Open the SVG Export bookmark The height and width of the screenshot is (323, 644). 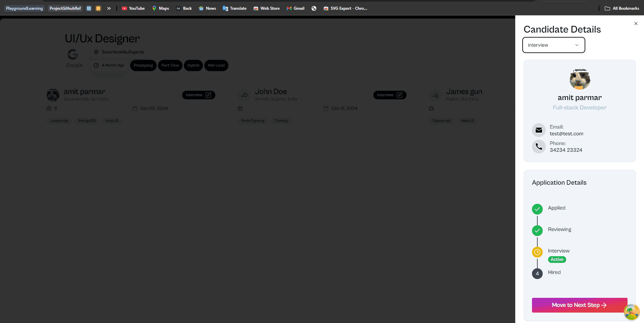click(x=345, y=8)
